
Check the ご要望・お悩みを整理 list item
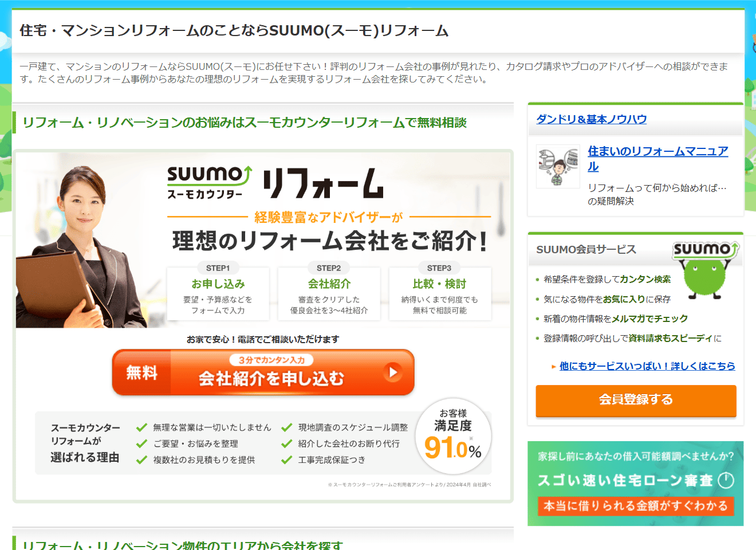pos(141,443)
